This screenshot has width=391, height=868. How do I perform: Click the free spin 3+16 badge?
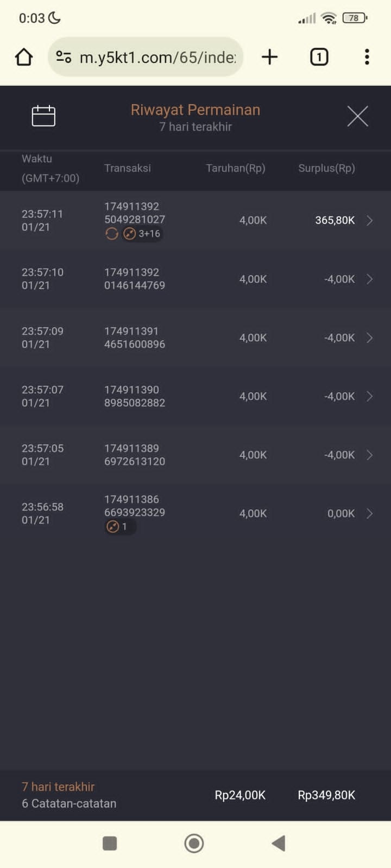pyautogui.click(x=143, y=234)
